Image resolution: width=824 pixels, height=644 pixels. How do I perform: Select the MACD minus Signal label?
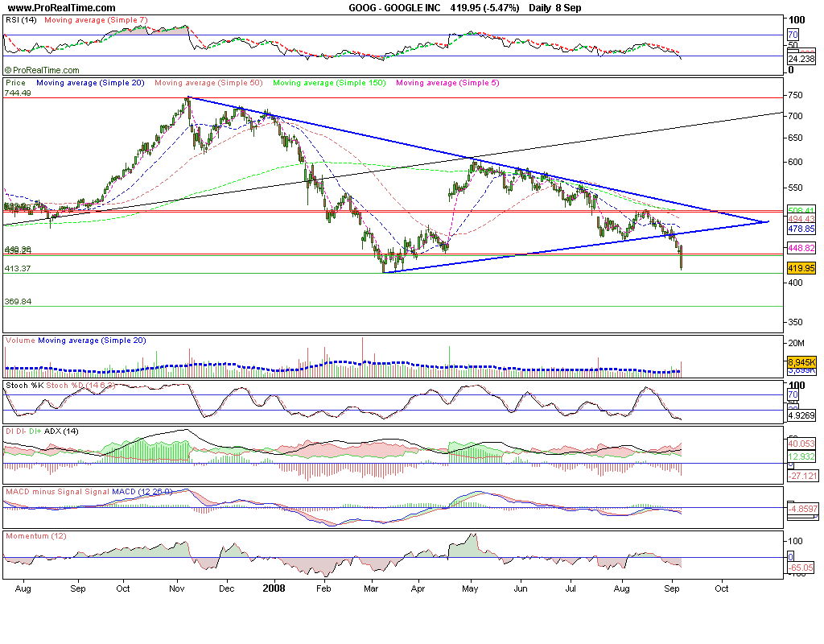pyautogui.click(x=43, y=492)
